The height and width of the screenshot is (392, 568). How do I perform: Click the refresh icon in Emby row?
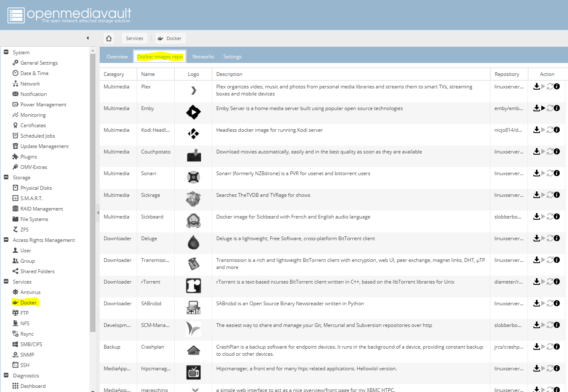(550, 108)
